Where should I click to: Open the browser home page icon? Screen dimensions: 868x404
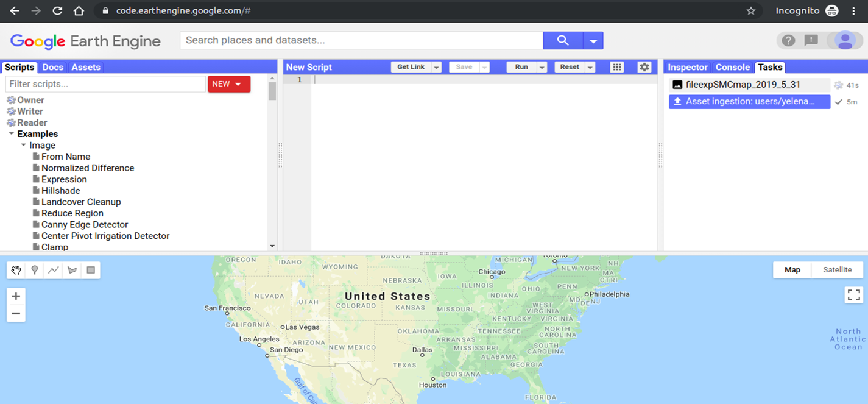point(79,11)
